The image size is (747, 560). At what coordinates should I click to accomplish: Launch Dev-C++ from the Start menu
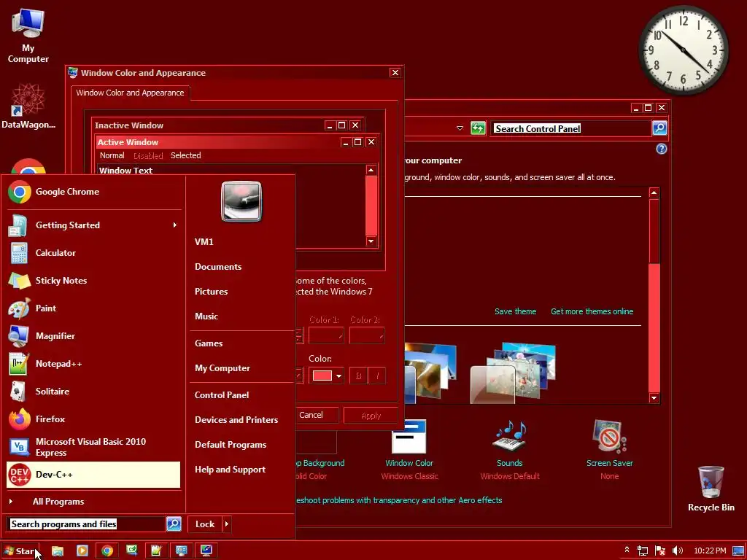pos(93,475)
